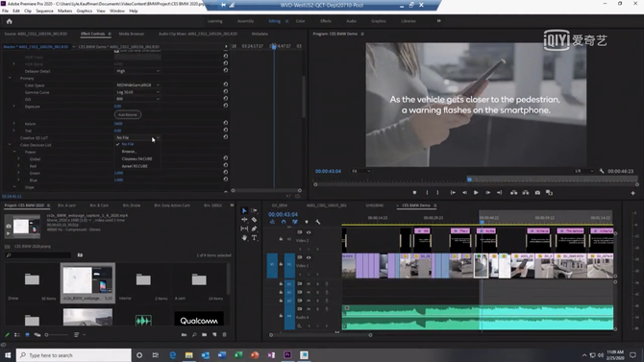
Task: Select the Type tool
Action: point(254,237)
